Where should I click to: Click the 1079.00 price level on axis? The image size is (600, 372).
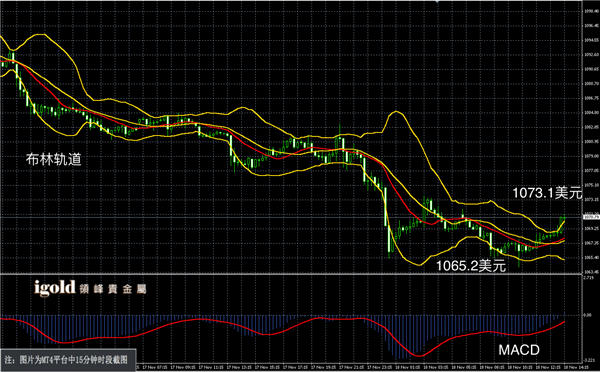click(591, 156)
